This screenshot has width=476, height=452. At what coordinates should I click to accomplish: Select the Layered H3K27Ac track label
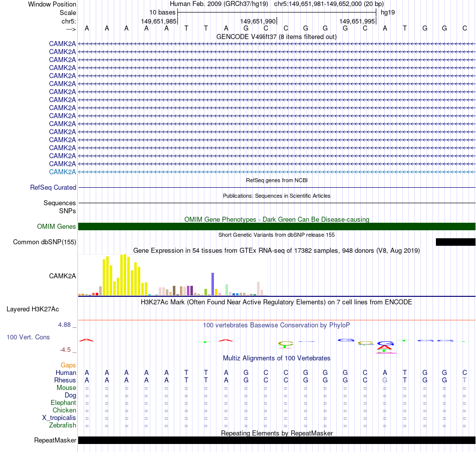[x=33, y=309]
